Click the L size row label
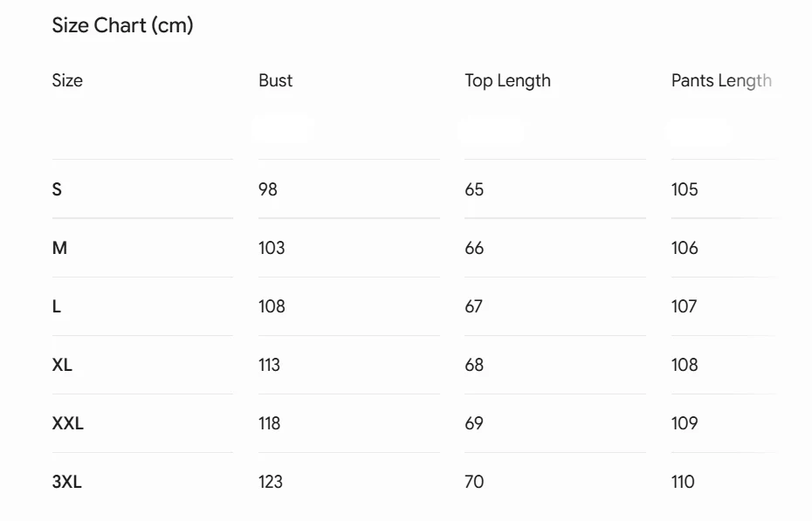 click(x=57, y=306)
